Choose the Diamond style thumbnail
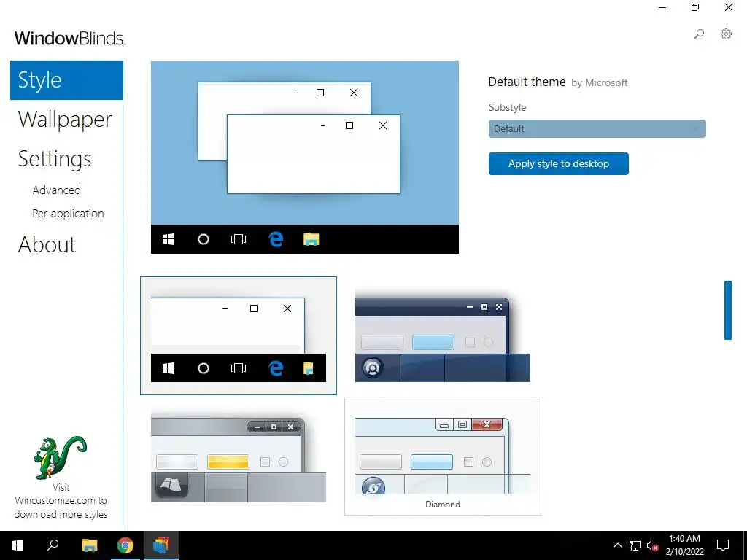Screen dimensions: 747x560 (443, 456)
